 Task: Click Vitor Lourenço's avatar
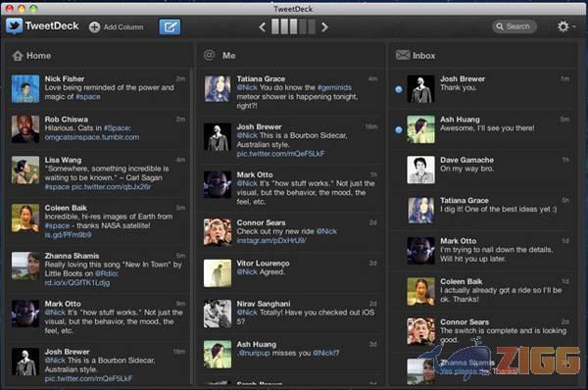tap(218, 273)
